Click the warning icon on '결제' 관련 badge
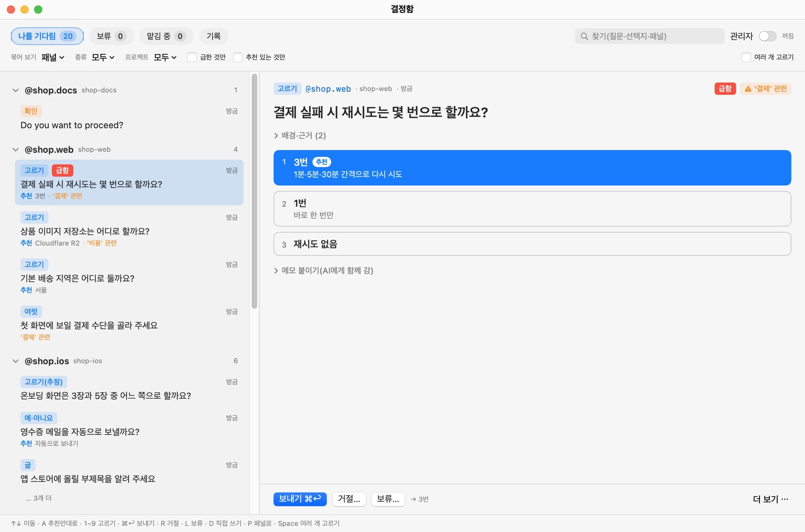Screen dimensions: 805x532 pyautogui.click(x=748, y=89)
